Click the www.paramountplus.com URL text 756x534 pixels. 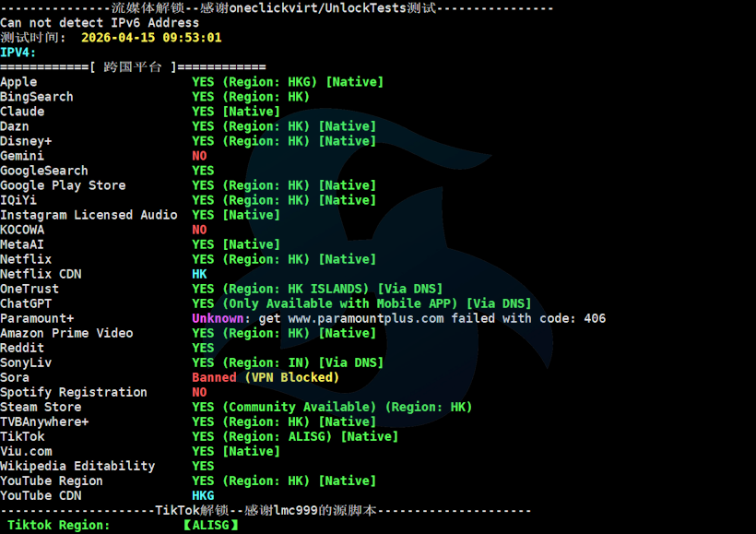tap(365, 318)
